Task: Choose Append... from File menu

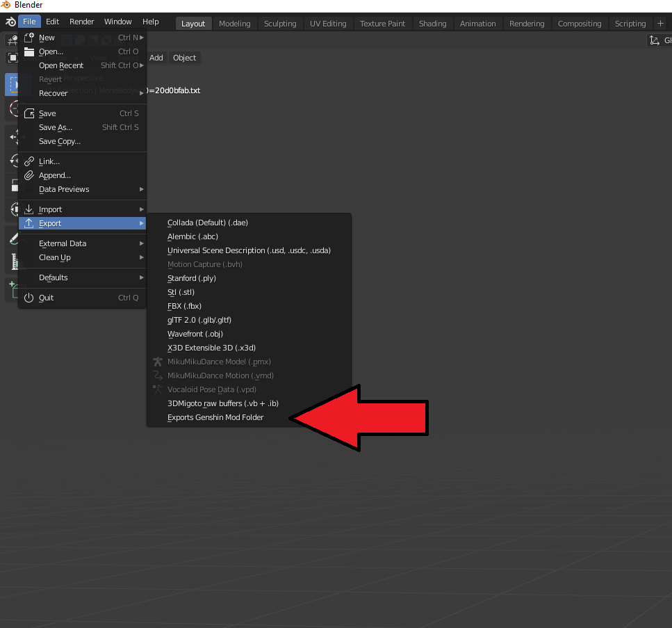Action: [82, 175]
